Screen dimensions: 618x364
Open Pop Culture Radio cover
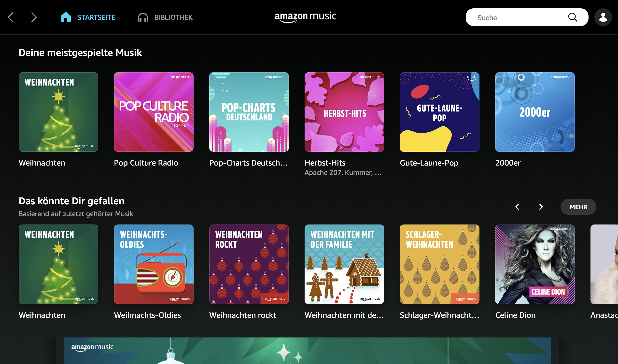point(154,112)
